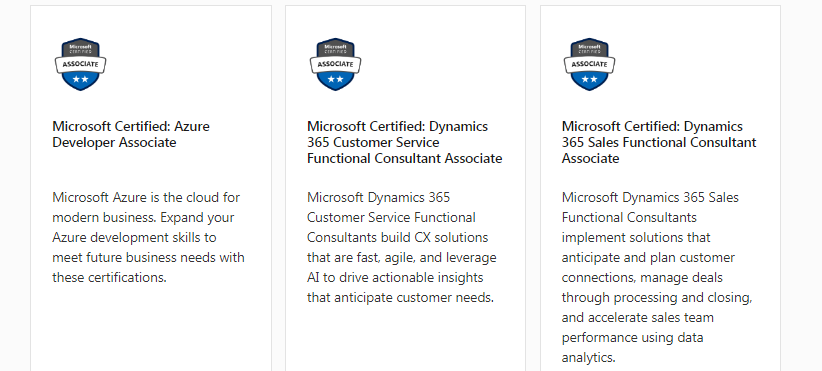This screenshot has height=371, width=822.
Task: Open Dynamics 365 Customer Service Functional Consultant title
Action: pyautogui.click(x=405, y=142)
